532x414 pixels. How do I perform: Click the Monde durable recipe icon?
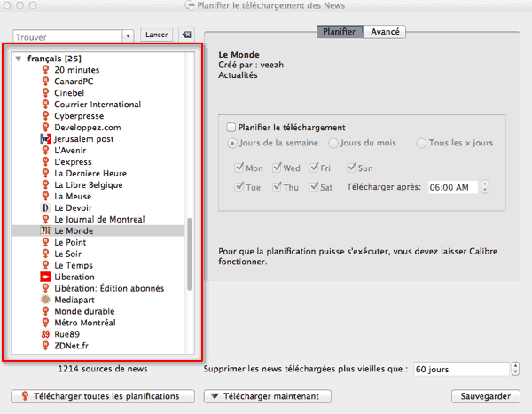pos(45,311)
